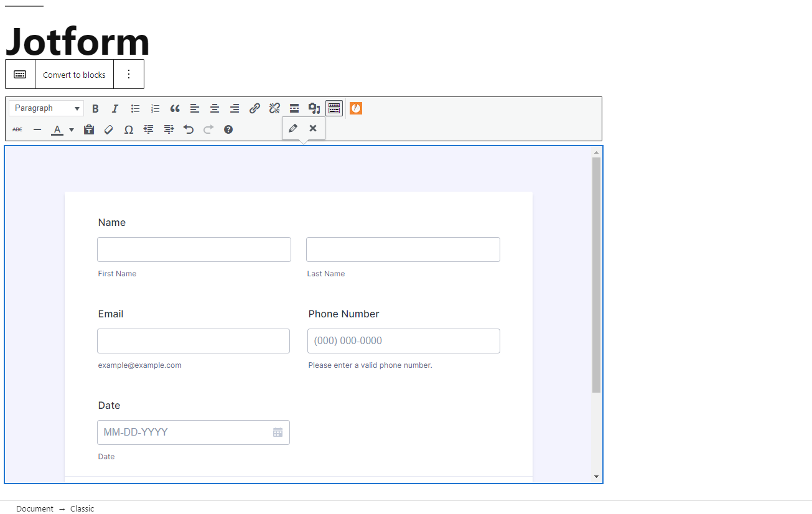Click the Jotform page title
812x514 pixels.
[x=78, y=41]
